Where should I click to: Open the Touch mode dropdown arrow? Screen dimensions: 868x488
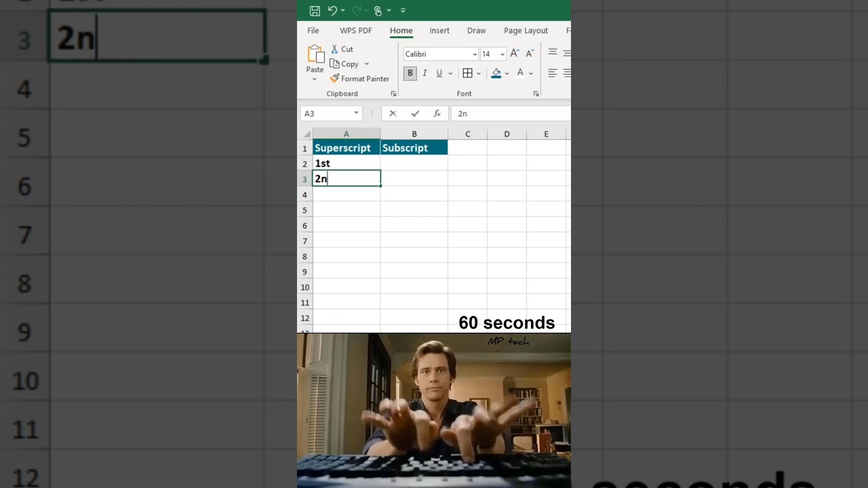tap(389, 10)
